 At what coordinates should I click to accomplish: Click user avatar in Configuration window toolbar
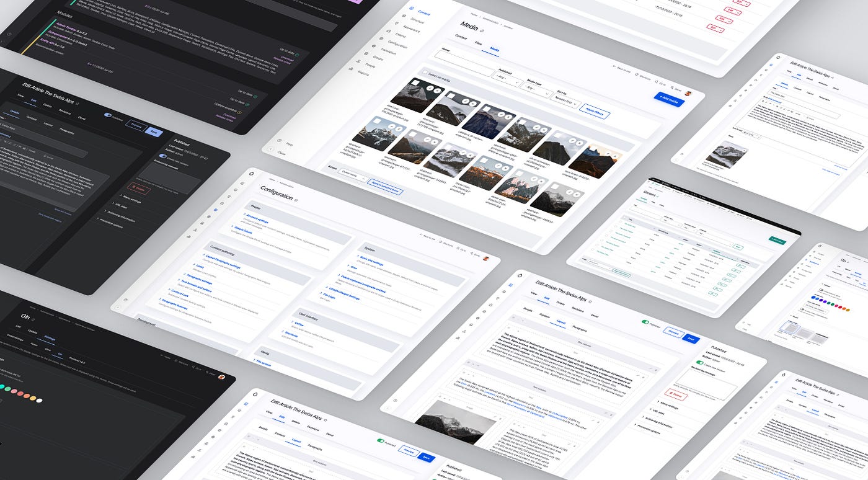[486, 259]
